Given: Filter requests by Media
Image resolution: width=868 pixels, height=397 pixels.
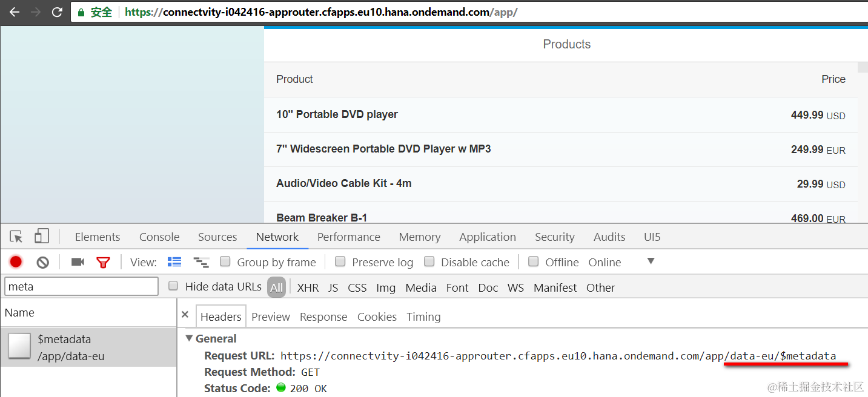Looking at the screenshot, I should point(421,287).
